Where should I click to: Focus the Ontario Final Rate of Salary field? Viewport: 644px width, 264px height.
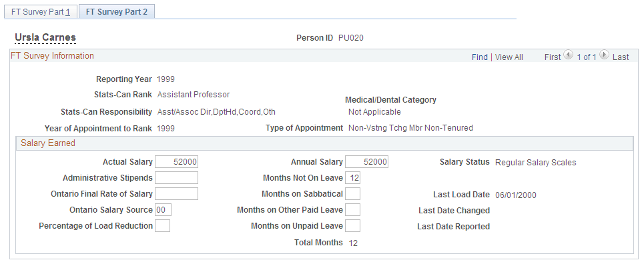[176, 193]
